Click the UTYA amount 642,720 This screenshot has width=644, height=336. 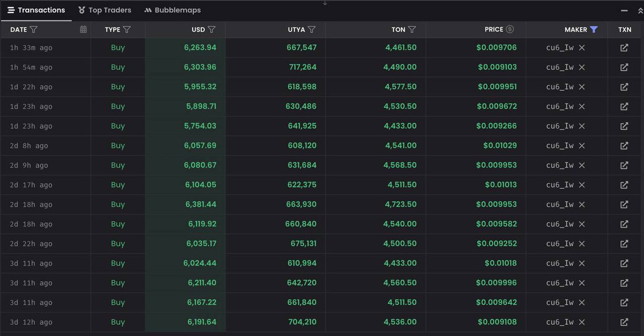click(x=301, y=283)
